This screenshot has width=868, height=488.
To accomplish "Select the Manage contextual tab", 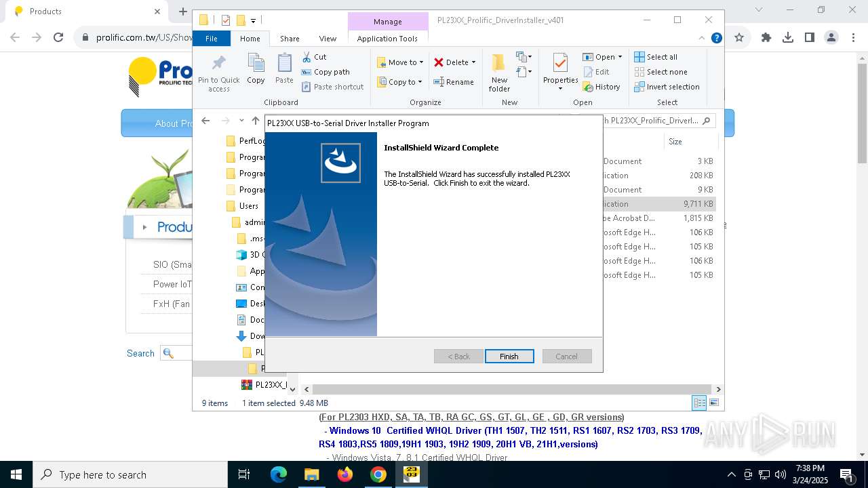I will (388, 22).
